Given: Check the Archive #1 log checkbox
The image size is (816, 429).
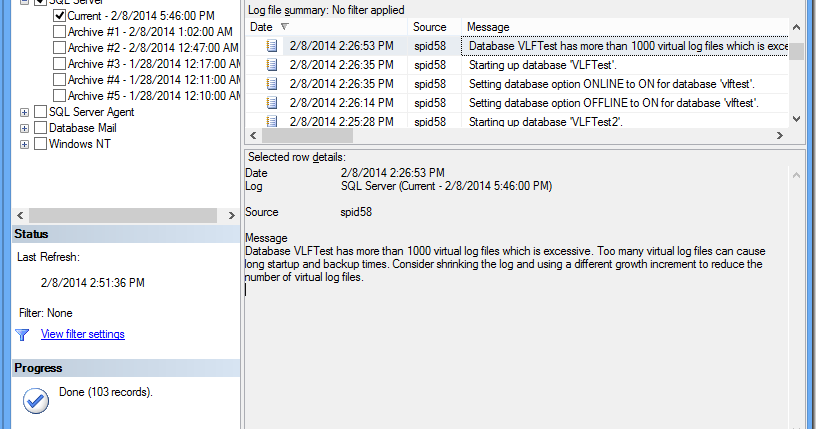Looking at the screenshot, I should tap(59, 32).
